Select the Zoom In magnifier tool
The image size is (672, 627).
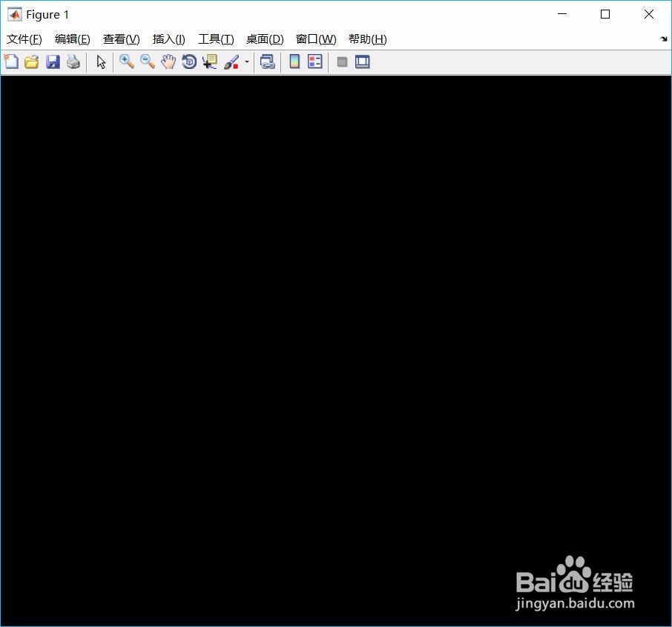(x=126, y=62)
